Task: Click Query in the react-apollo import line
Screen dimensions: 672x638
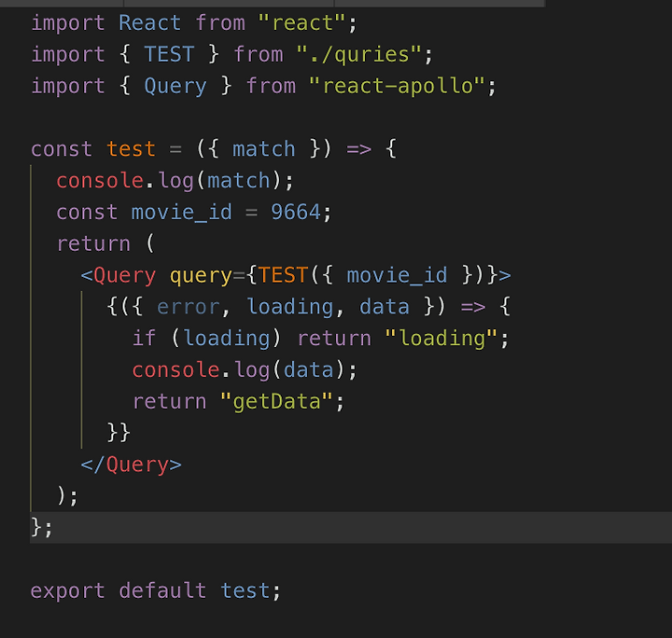Action: [x=175, y=87]
